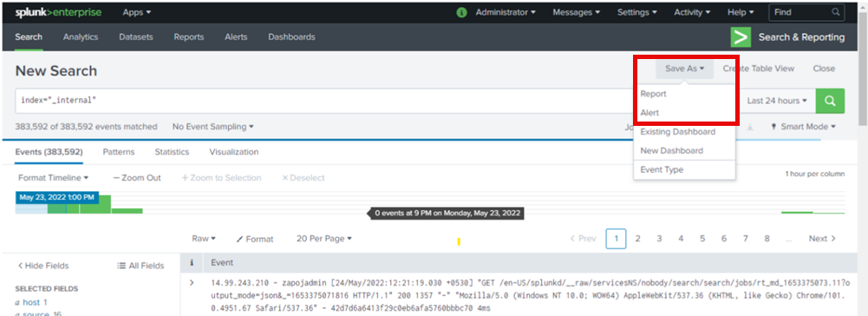This screenshot has width=868, height=316.
Task: Switch to the Statistics tab
Action: [172, 152]
